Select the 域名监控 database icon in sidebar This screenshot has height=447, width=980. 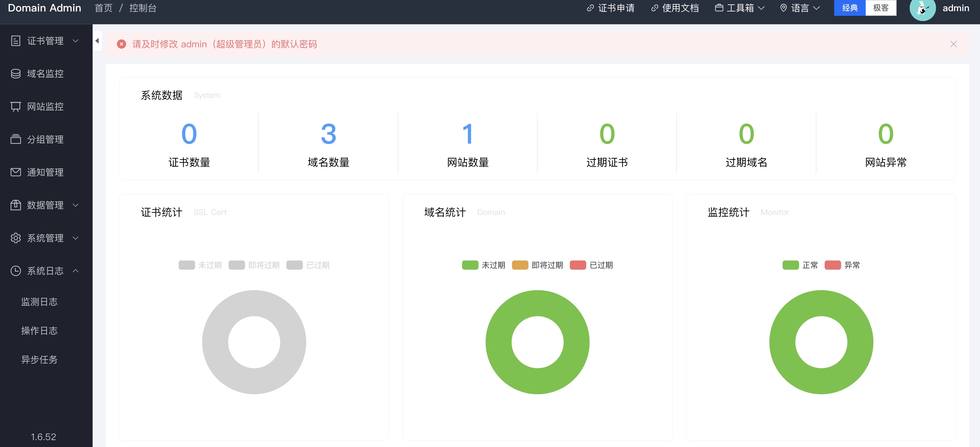[x=15, y=74]
